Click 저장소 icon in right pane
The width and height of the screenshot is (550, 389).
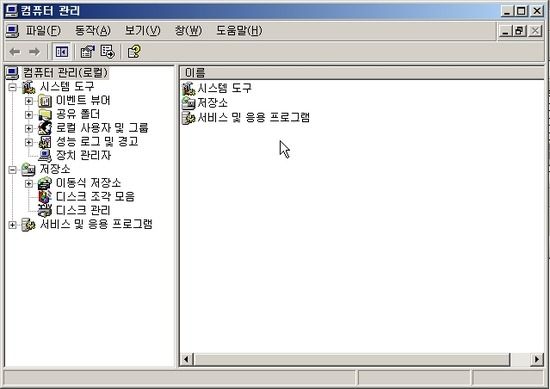[188, 103]
